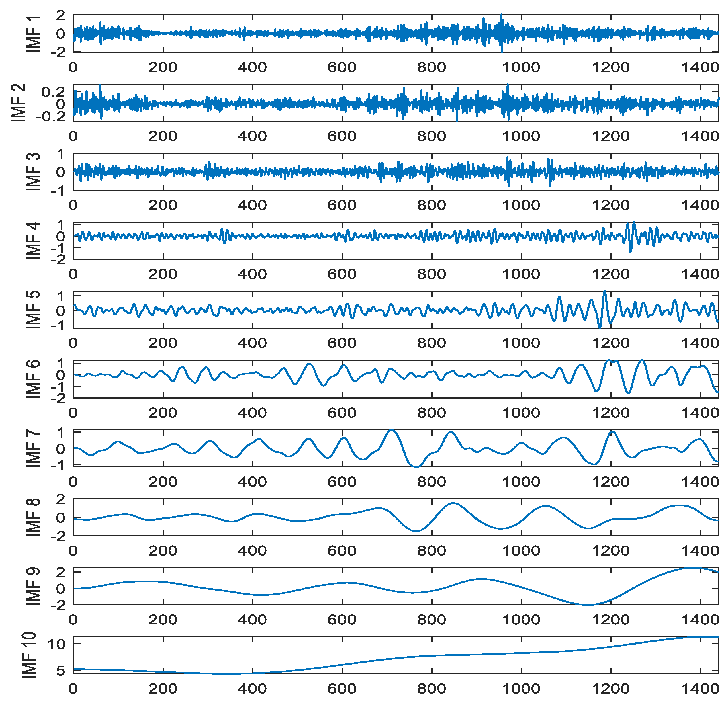Click the 400 tick label under IMF 6

(x=252, y=413)
